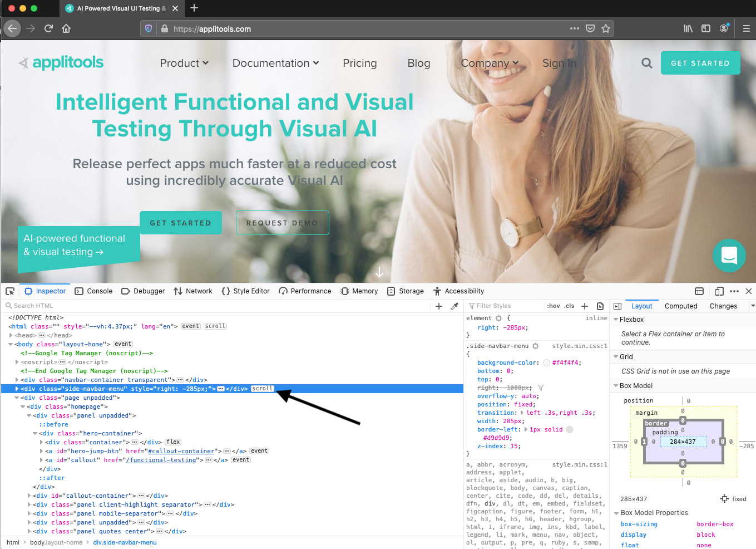The image size is (756, 549).
Task: Toggle scroll badge on side-navbar-menu row
Action: (263, 389)
